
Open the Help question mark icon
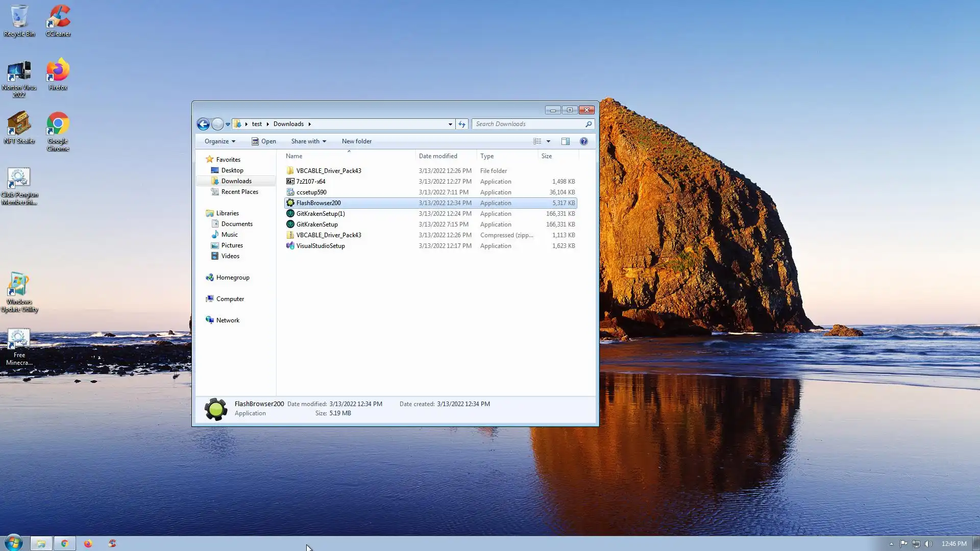click(x=584, y=141)
